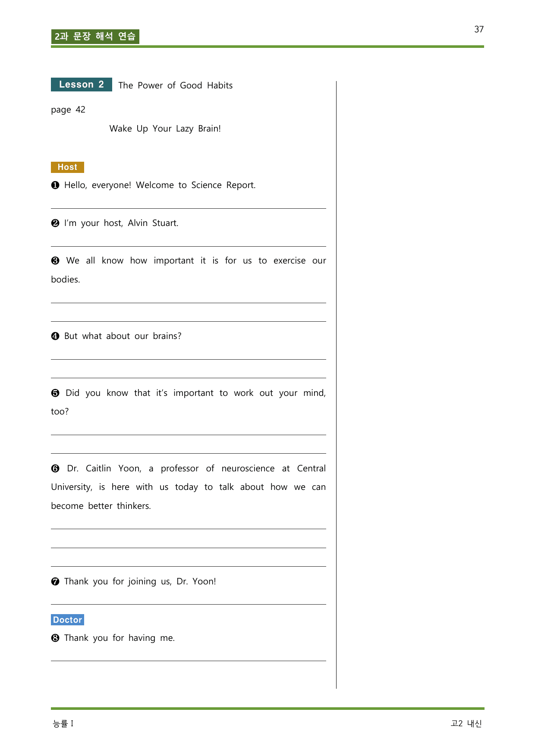
Task: Click sentence number 4 bullet icon
Action: click(x=55, y=336)
